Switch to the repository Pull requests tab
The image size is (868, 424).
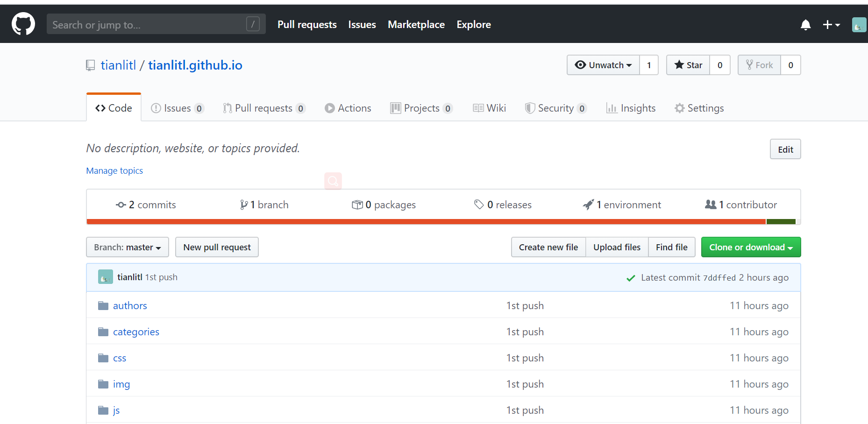(264, 108)
